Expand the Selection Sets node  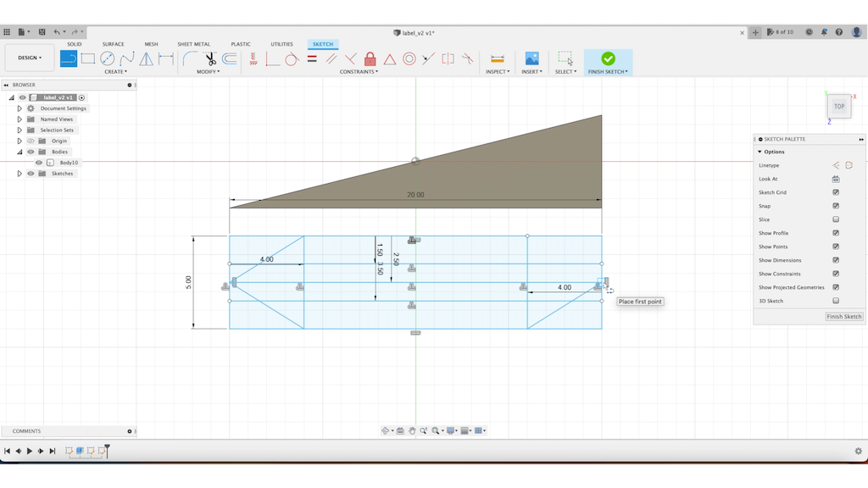pyautogui.click(x=19, y=130)
